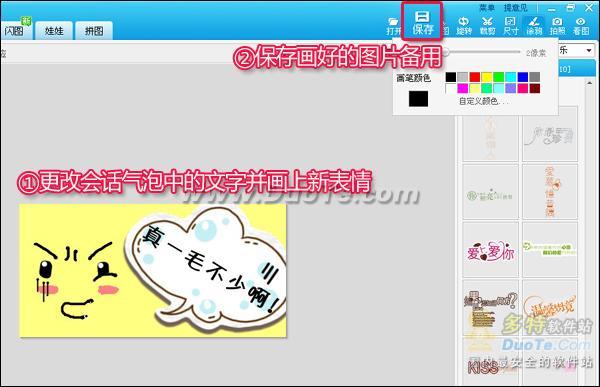The height and width of the screenshot is (387, 600).
Task: Open the 拼图 tab
Action: (x=94, y=30)
